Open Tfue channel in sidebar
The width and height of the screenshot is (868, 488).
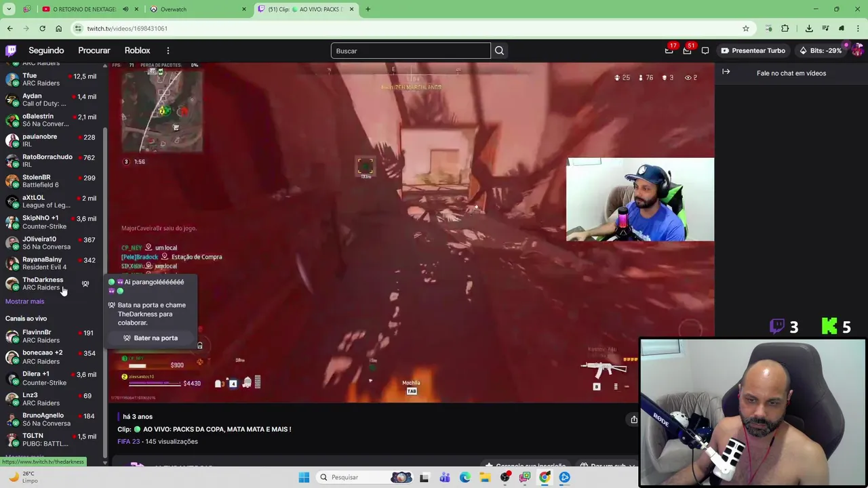(x=52, y=79)
